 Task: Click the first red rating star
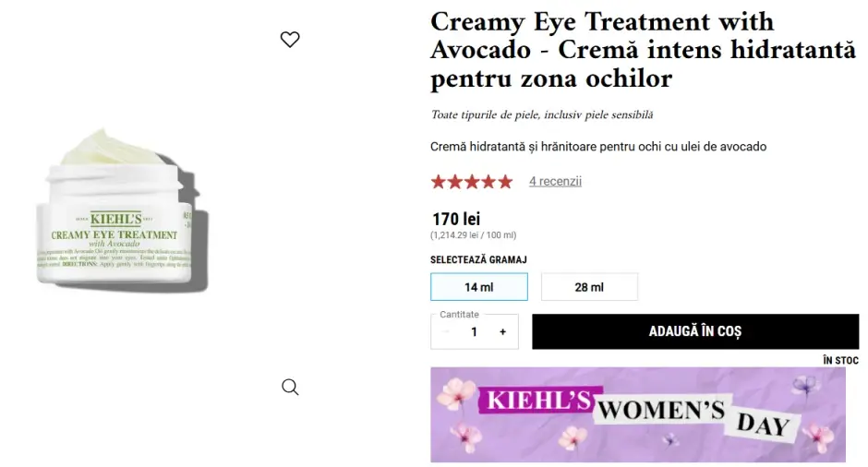click(439, 182)
